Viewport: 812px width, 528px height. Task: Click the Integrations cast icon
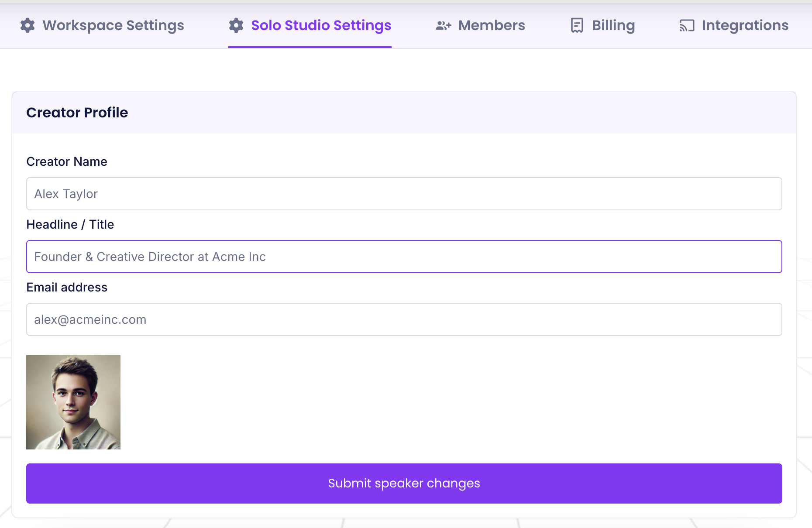click(x=687, y=26)
